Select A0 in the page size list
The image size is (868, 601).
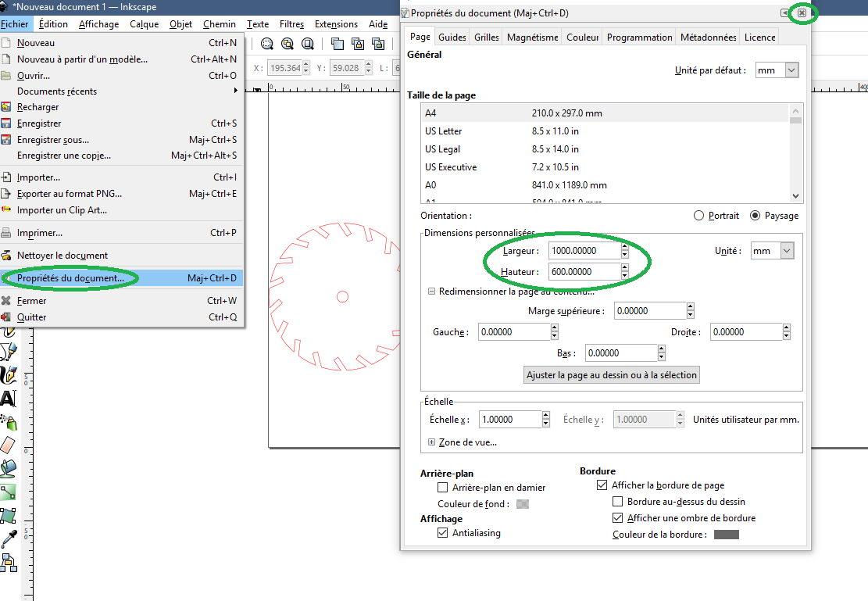point(605,185)
